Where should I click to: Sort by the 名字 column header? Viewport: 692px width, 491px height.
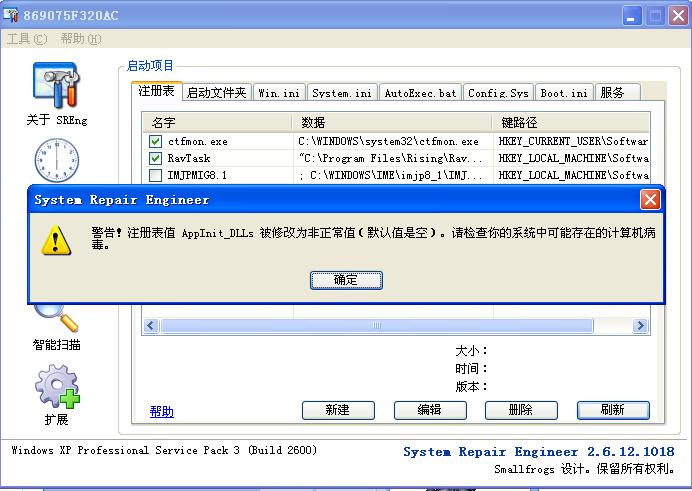(x=217, y=122)
